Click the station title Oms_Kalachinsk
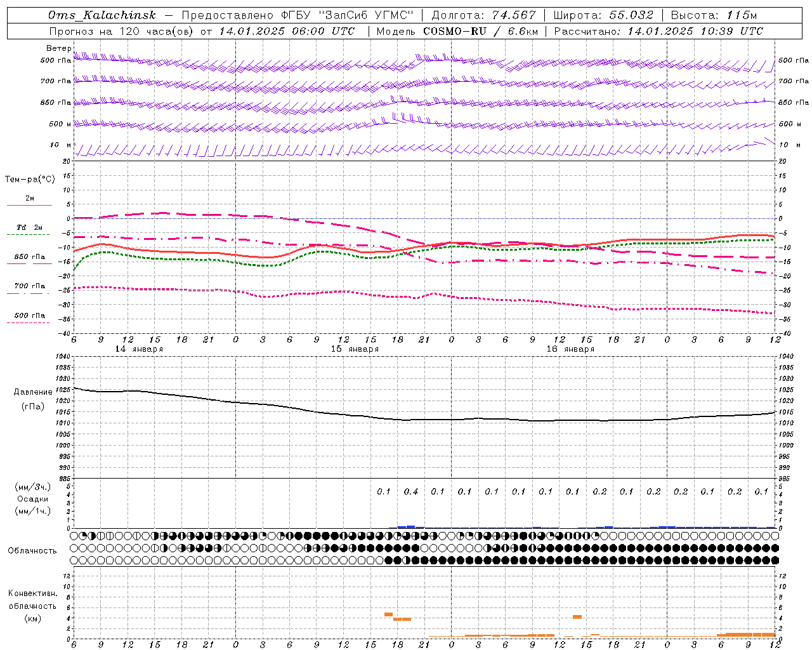This screenshot has height=650, width=812. click(102, 16)
